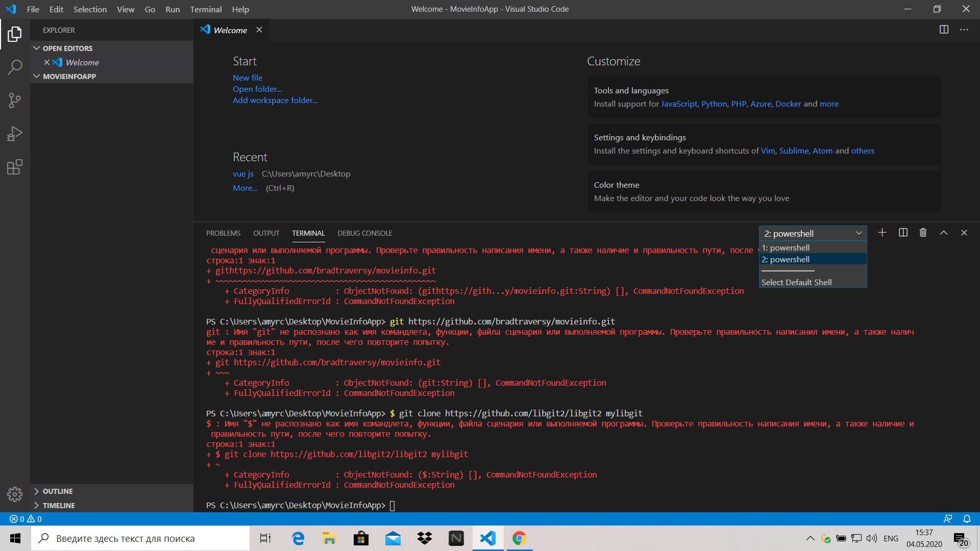
Task: Click the ENG language indicator
Action: 891,538
